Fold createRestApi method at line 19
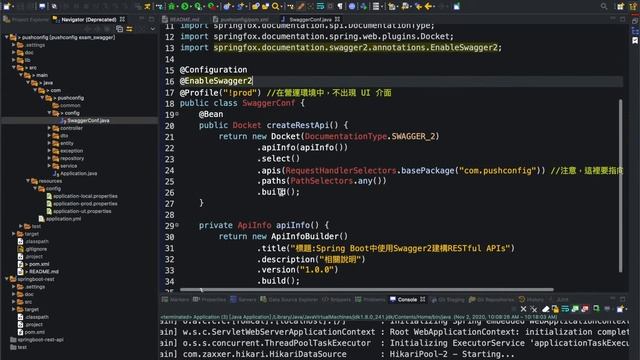640x360 pixels. 177,114
